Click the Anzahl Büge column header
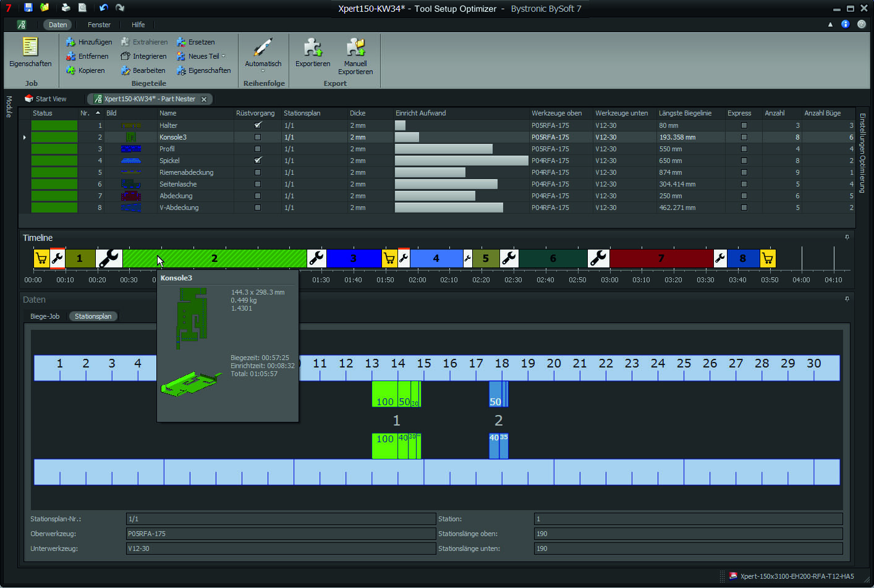 822,113
